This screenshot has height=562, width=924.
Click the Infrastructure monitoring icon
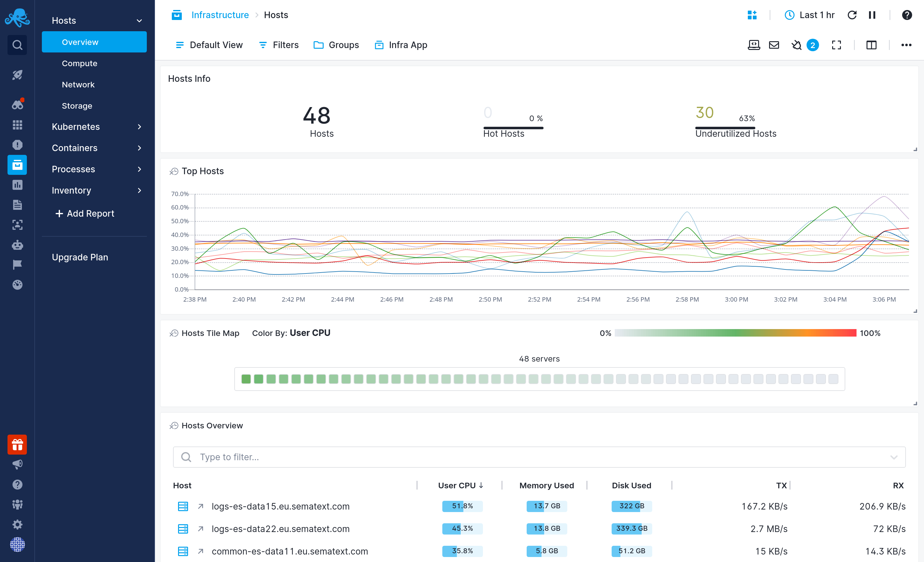pos(17,164)
